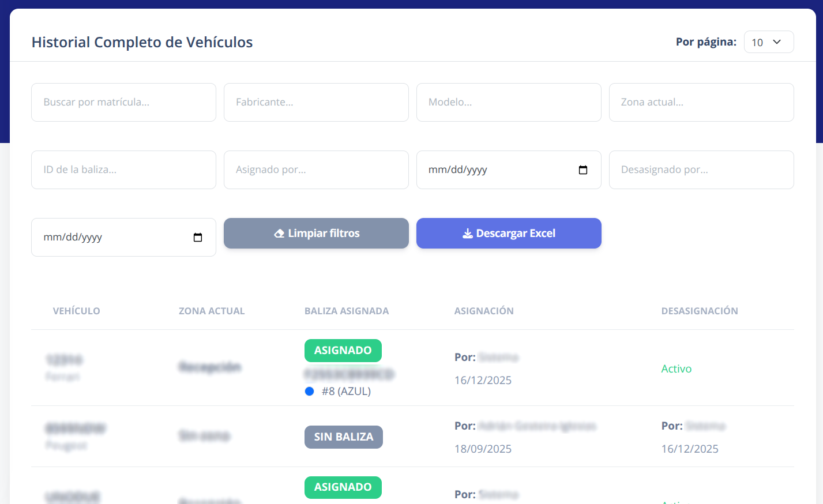Viewport: 823px width, 504px height.
Task: Select the Asignado por filter box
Action: pos(316,170)
